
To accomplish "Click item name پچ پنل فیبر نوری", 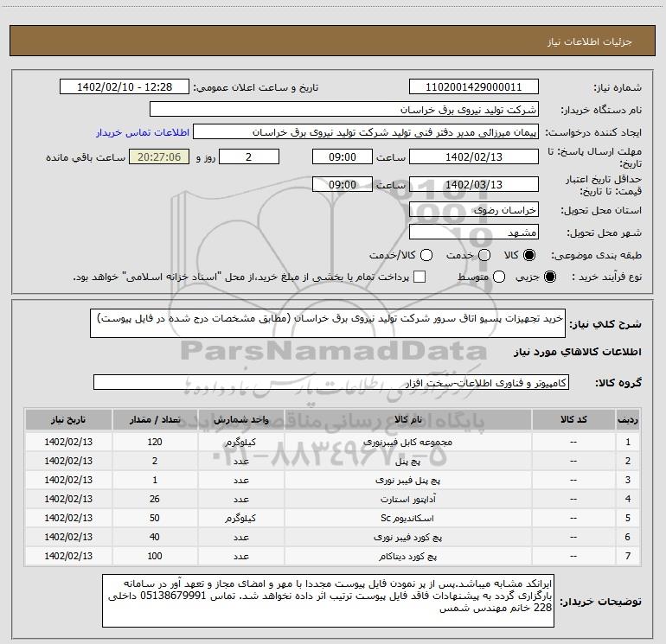I will pyautogui.click(x=407, y=480).
